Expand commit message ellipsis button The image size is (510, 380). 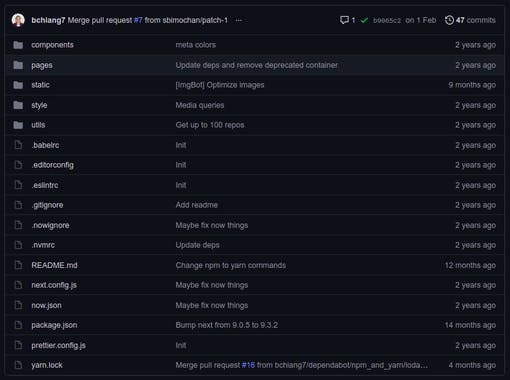click(x=238, y=20)
